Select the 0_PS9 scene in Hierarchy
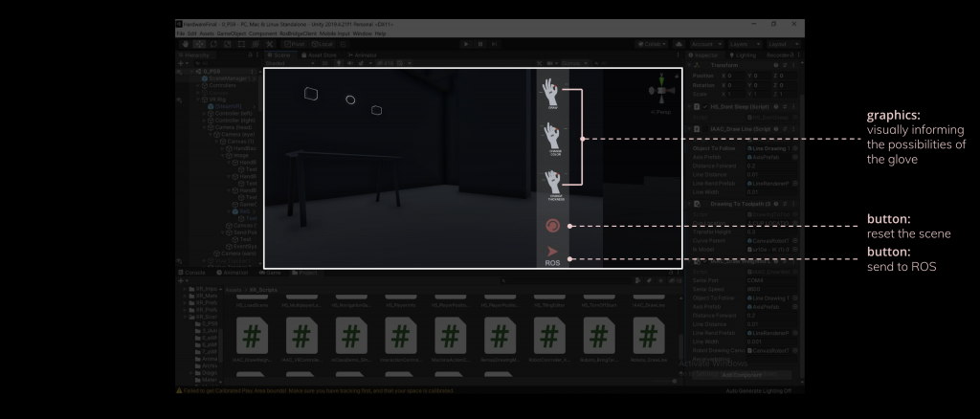 [211, 72]
